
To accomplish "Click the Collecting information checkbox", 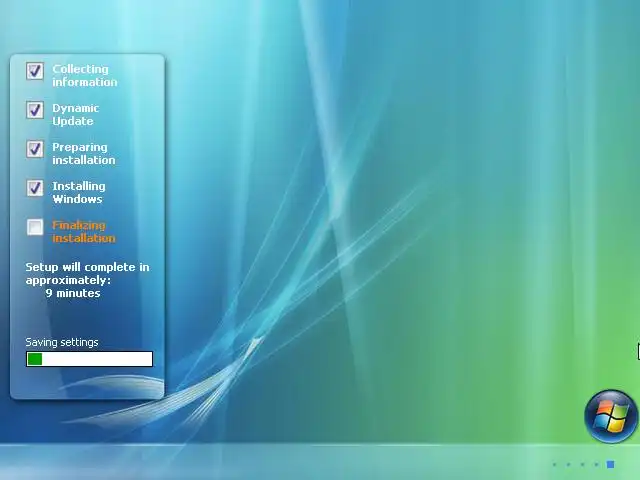I will 35,71.
